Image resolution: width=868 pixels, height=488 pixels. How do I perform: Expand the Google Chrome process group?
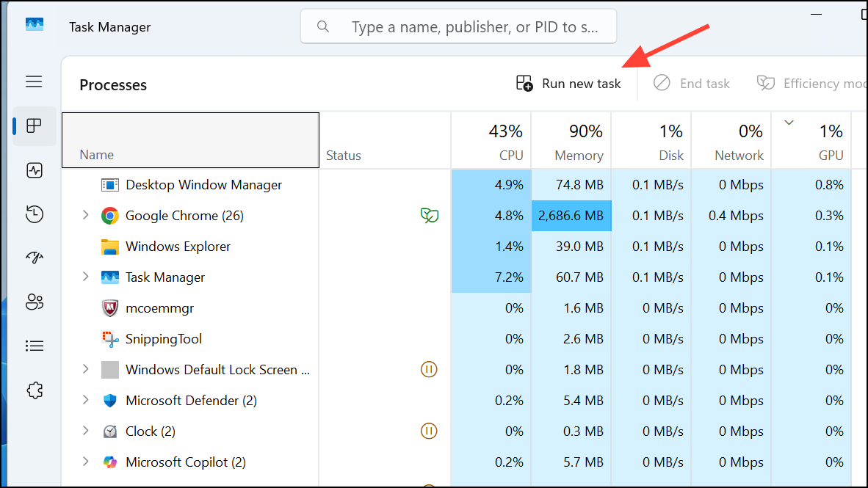click(x=85, y=215)
